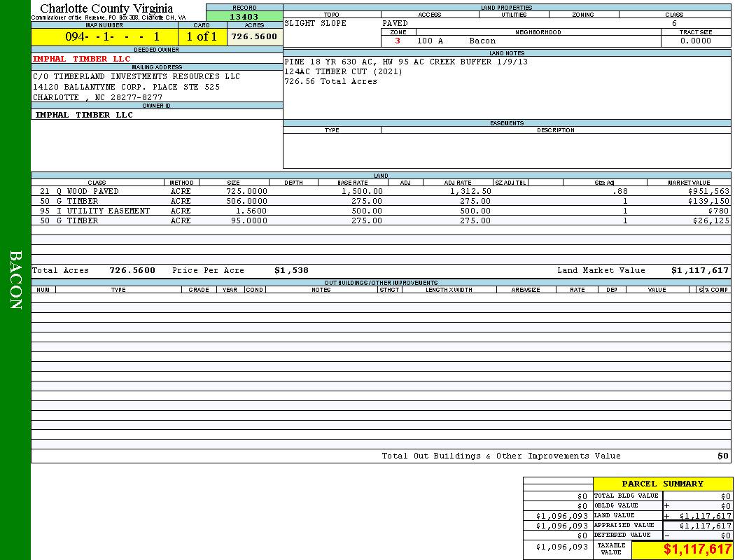Select the market value $951,563 cell
Viewport: 735px width, 560px height.
pyautogui.click(x=708, y=191)
